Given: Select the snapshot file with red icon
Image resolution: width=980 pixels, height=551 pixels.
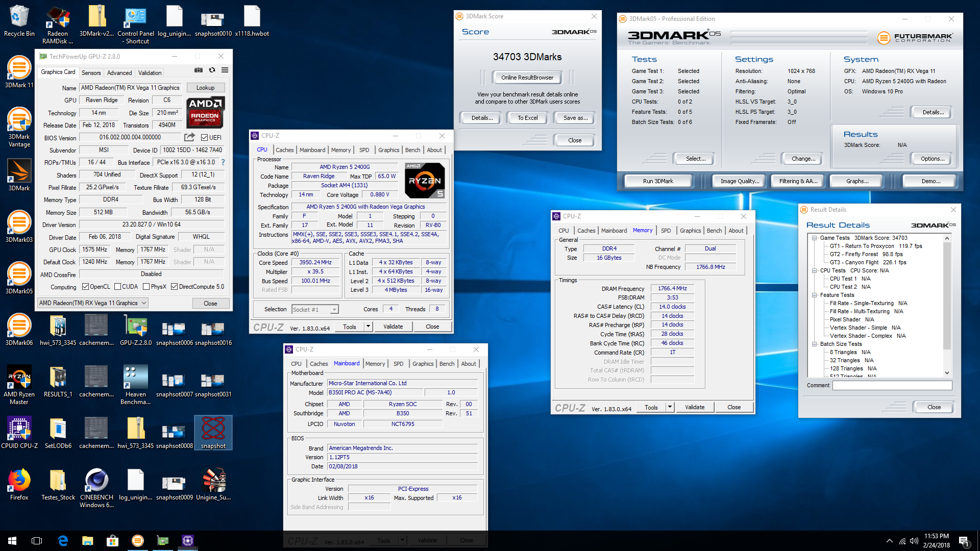Looking at the screenshot, I should [x=213, y=433].
